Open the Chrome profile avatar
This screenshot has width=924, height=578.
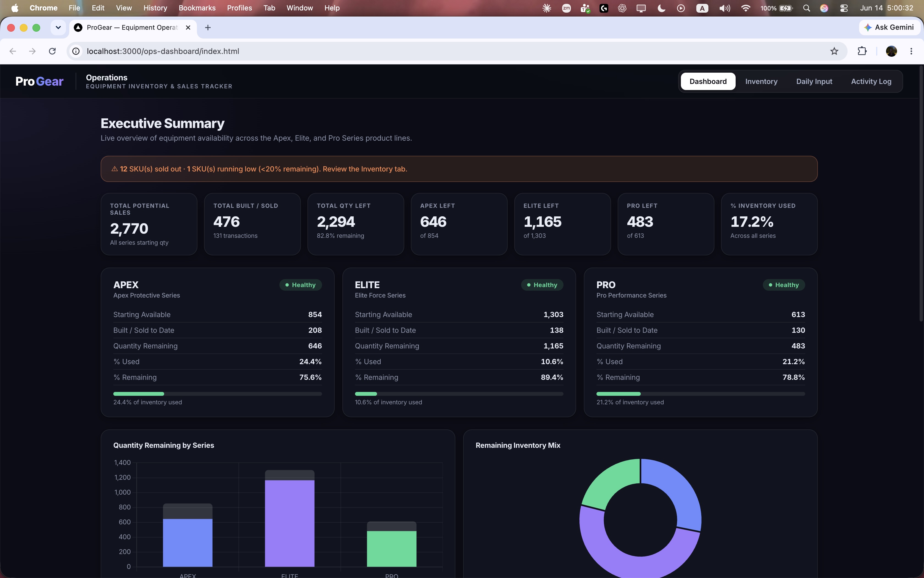[x=891, y=51]
